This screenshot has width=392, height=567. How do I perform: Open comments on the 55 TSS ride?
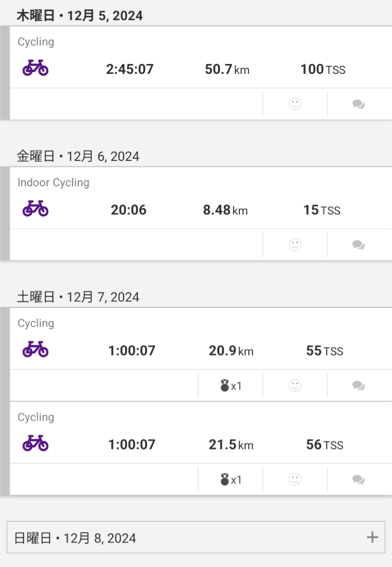[x=358, y=386]
